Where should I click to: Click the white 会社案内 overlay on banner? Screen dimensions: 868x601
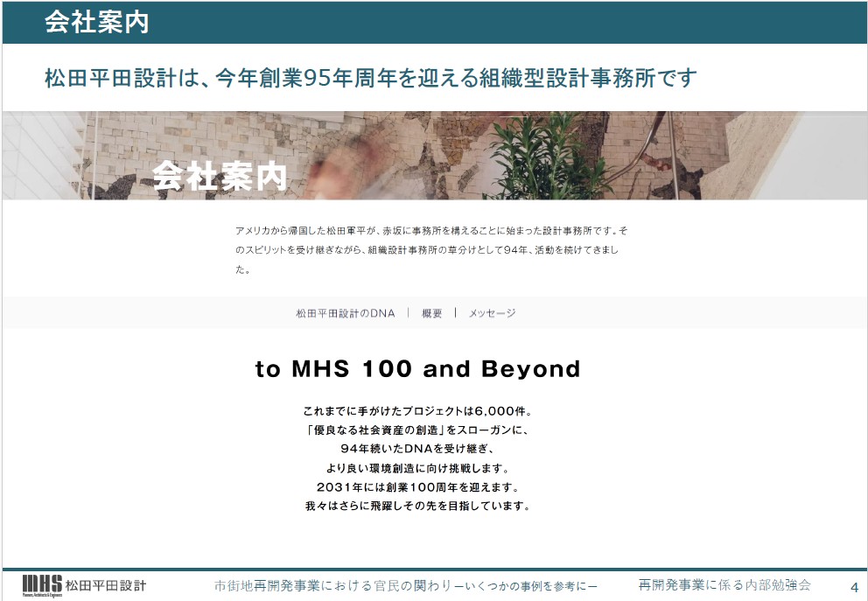(220, 176)
